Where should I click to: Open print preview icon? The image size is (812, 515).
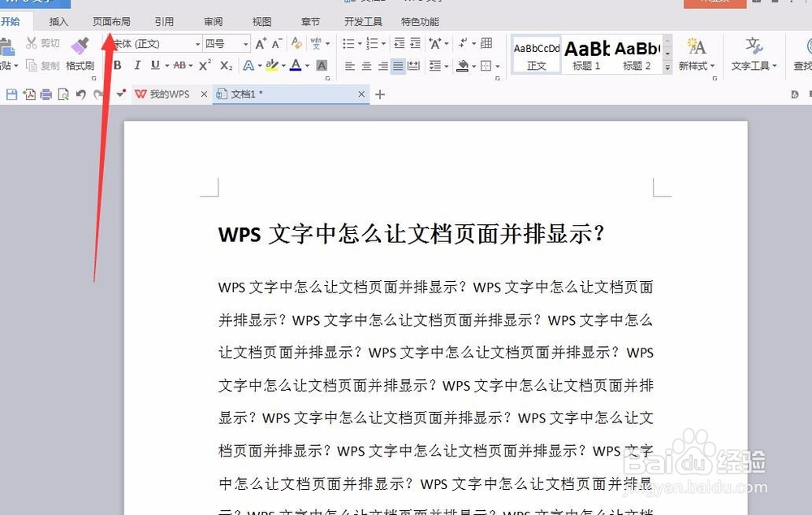click(63, 94)
